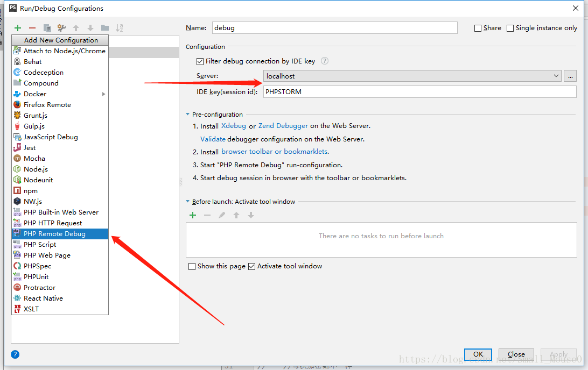Screen dimensions: 588x370
Task: Select PHP Built-in Web Server entry
Action: 60,212
